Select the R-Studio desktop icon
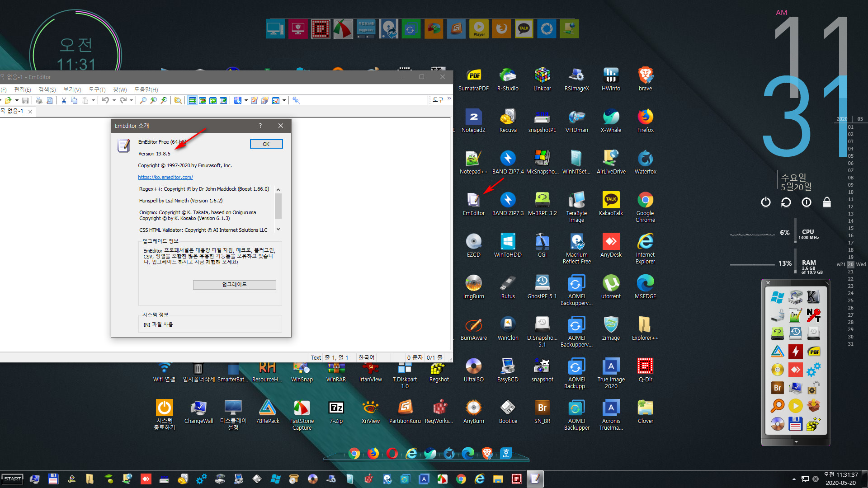 tap(508, 79)
